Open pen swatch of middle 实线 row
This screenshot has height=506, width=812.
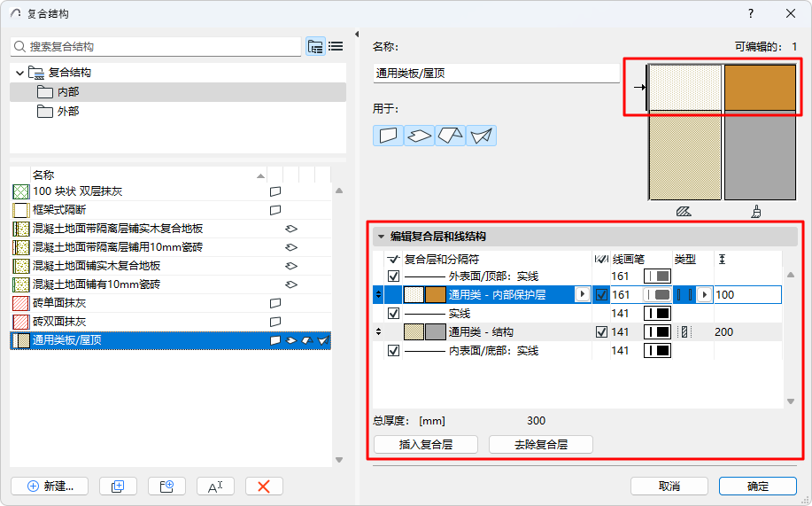coord(657,313)
